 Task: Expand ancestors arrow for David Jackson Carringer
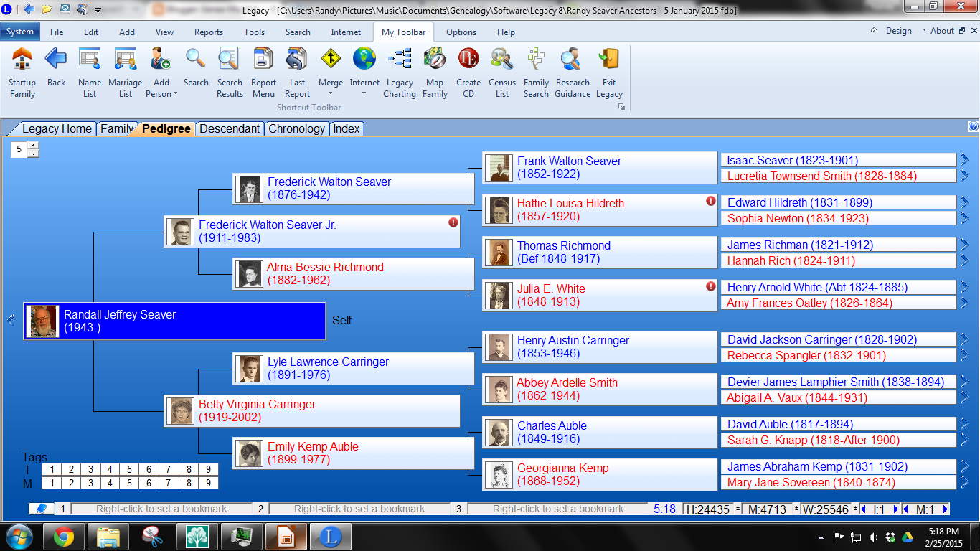click(965, 339)
